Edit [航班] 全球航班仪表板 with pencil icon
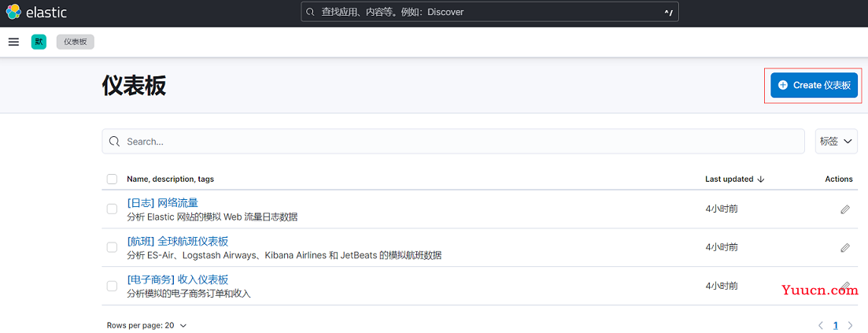Screen dimensions: 868x333 844,248
